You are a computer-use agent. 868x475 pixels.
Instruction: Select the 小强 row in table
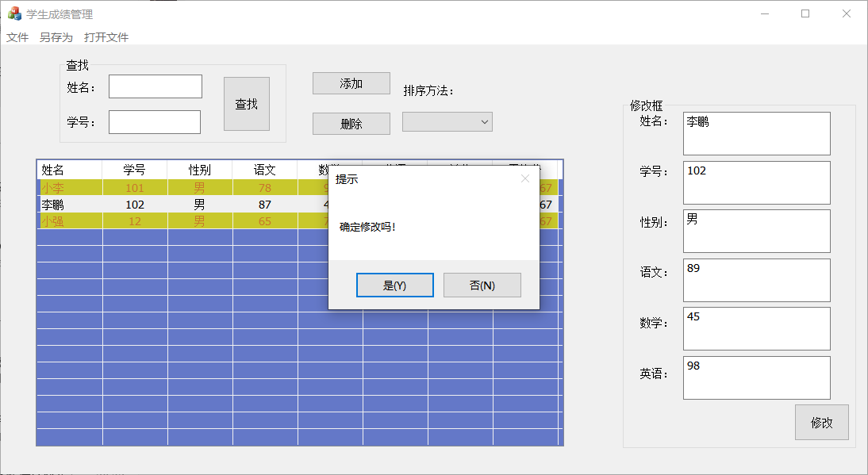click(298, 221)
